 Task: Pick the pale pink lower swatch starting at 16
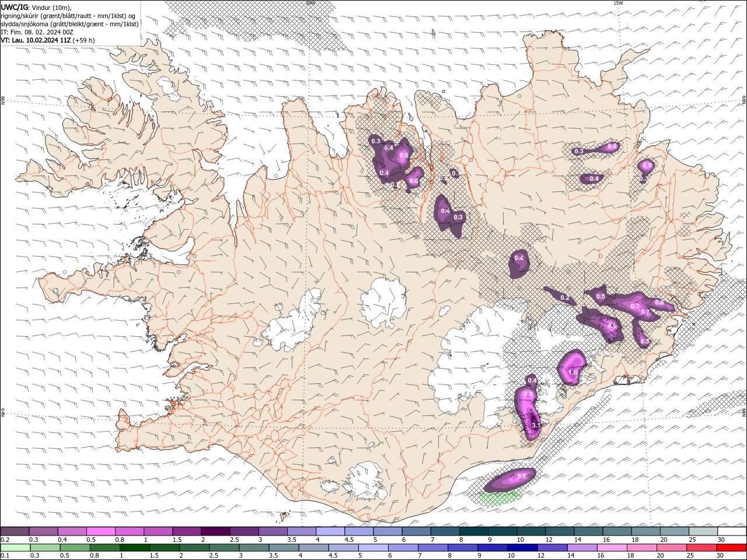click(x=612, y=548)
